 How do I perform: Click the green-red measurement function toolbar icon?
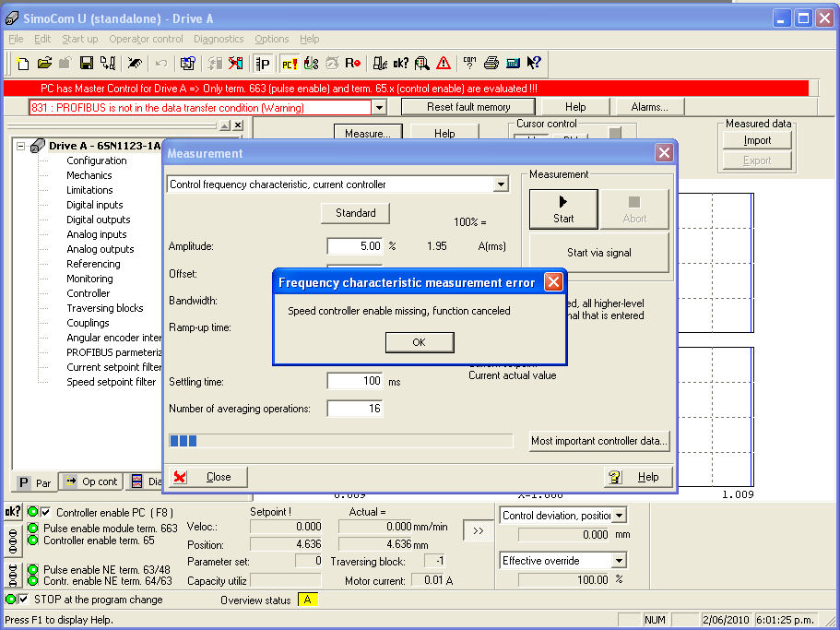click(311, 64)
